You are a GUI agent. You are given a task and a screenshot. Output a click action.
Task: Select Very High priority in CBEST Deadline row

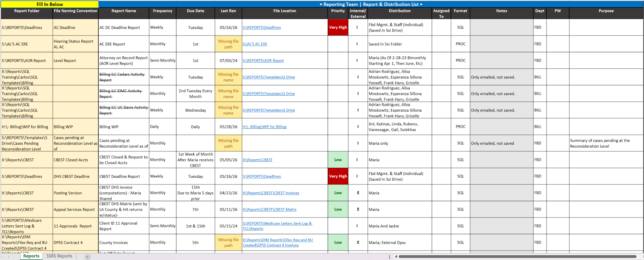338,176
